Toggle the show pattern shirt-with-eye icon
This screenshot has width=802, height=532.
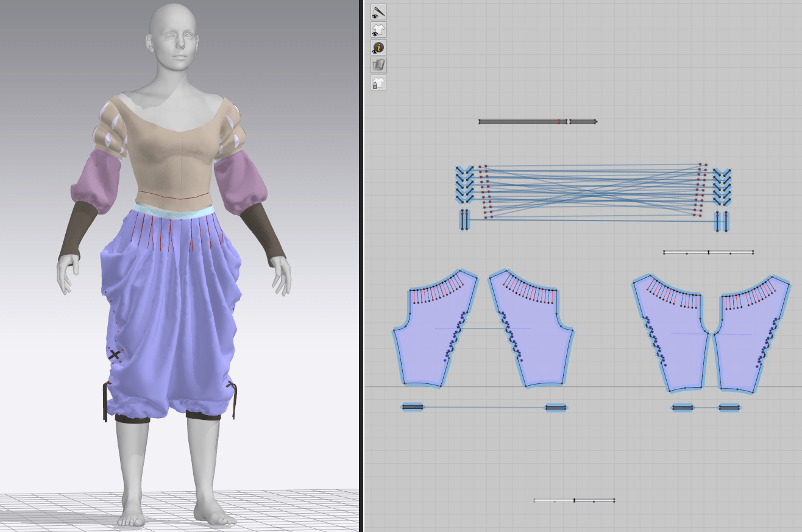378,29
